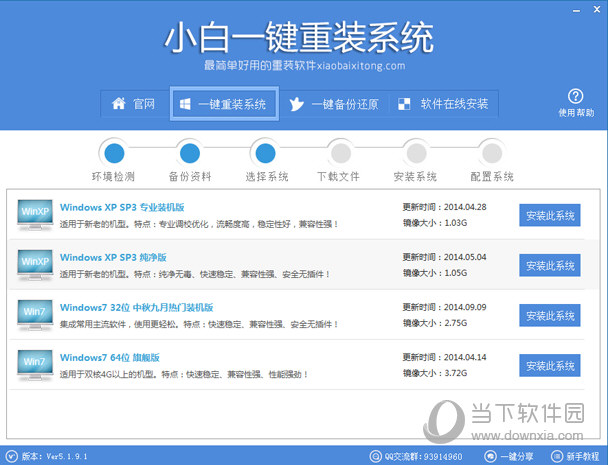Screen dimensions: 608x465
Task: Click the house icon beside 官网
Action: pyautogui.click(x=119, y=104)
